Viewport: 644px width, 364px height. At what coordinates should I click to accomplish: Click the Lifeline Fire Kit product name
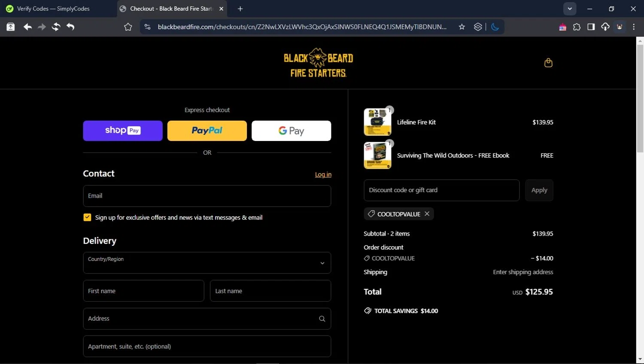(x=416, y=122)
